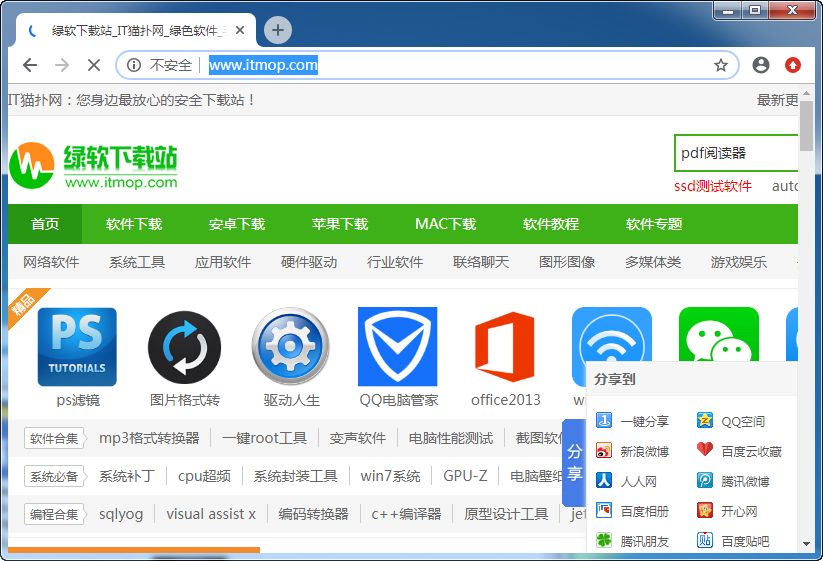Select the 驱动人生 gear icon

pyautogui.click(x=291, y=347)
